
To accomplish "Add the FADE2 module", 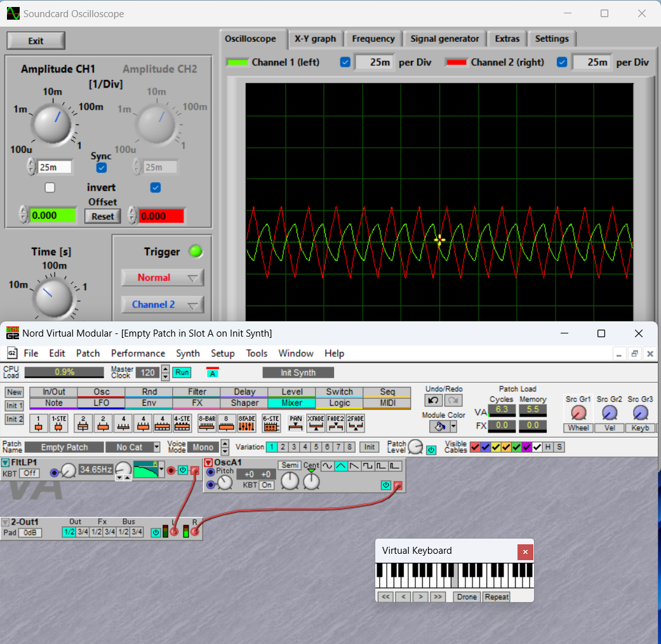I will click(x=335, y=423).
